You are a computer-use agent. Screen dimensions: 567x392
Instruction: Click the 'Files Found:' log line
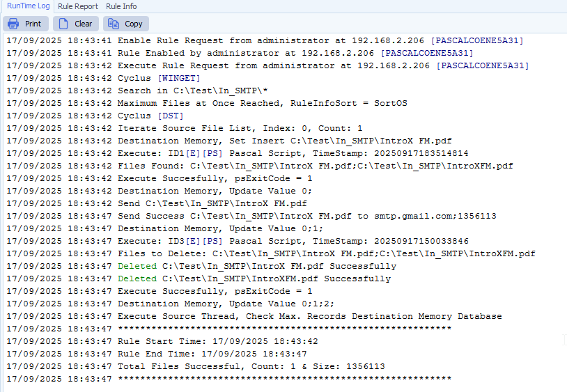pyautogui.click(x=260, y=166)
